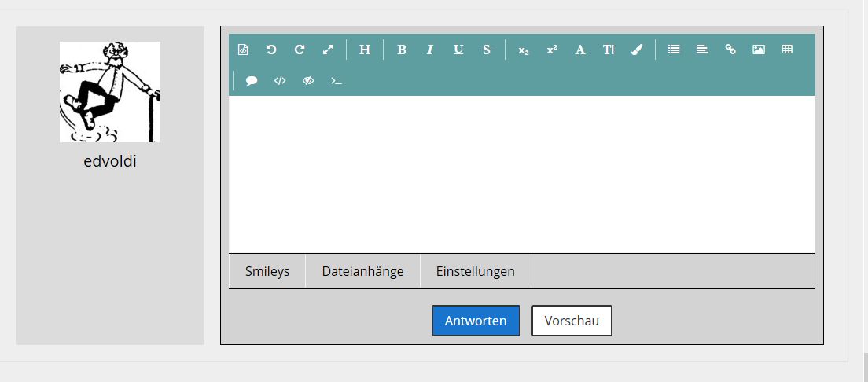Toggle the editor source code view
This screenshot has height=382, width=868.
point(243,50)
